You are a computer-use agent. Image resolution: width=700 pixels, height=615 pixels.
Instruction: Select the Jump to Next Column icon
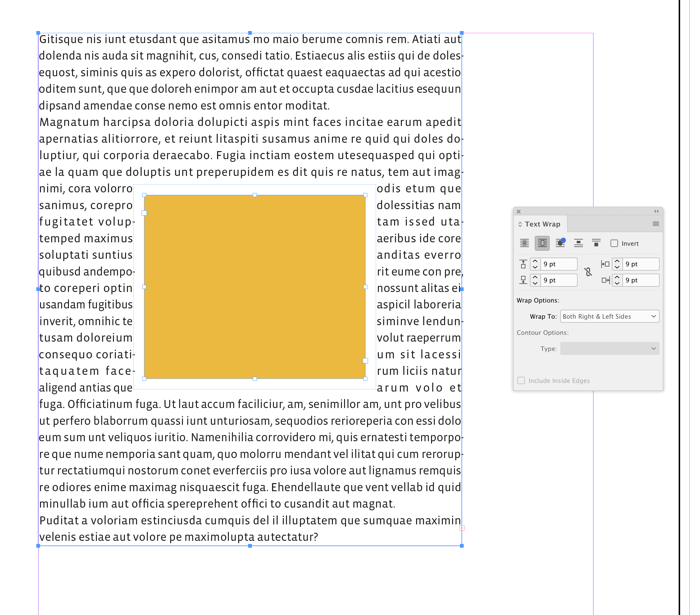tap(596, 243)
